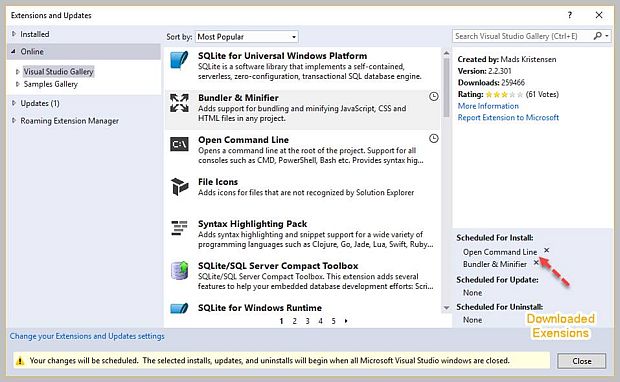Go to results page 2
The width and height of the screenshot is (620, 382).
pos(294,321)
